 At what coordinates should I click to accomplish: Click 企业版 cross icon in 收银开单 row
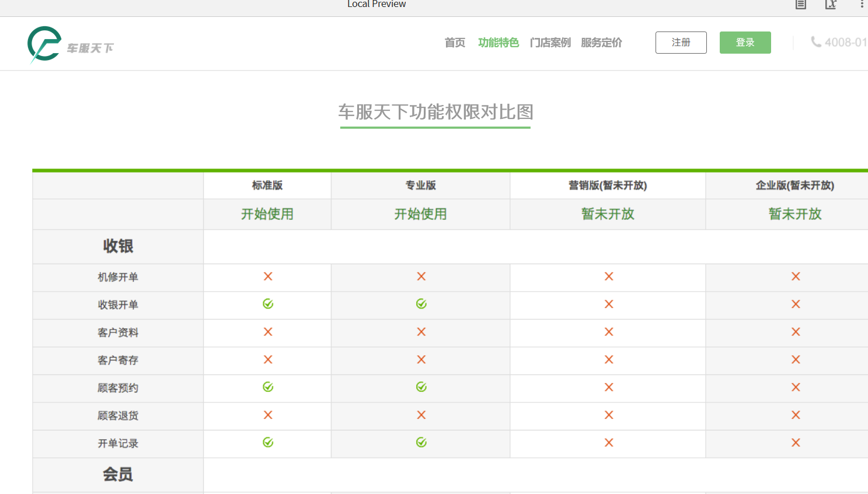796,304
